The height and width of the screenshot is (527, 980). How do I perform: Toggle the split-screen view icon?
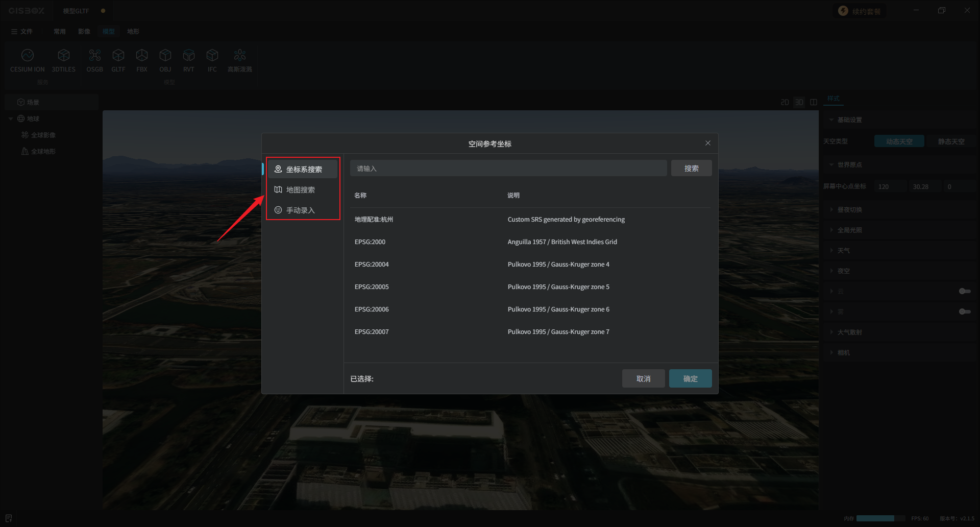tap(814, 102)
